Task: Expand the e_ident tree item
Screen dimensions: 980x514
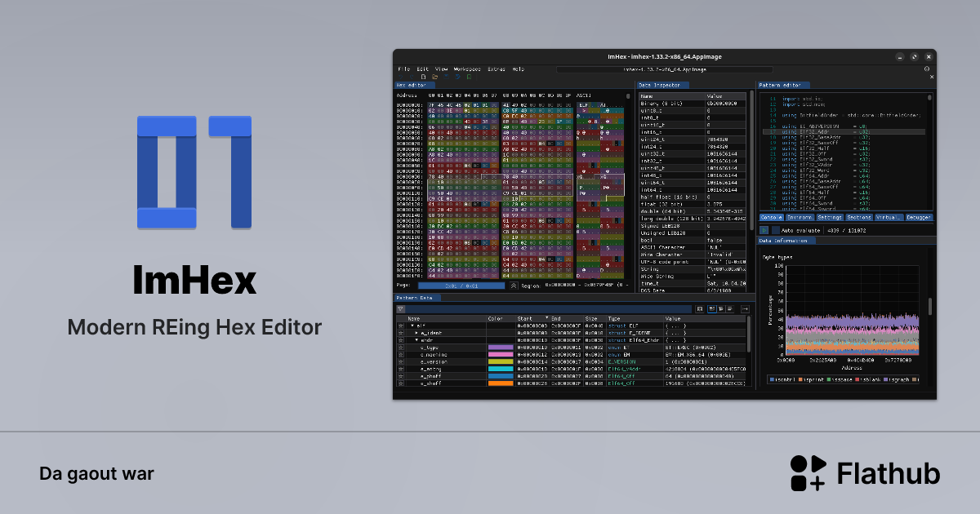Action: point(416,333)
